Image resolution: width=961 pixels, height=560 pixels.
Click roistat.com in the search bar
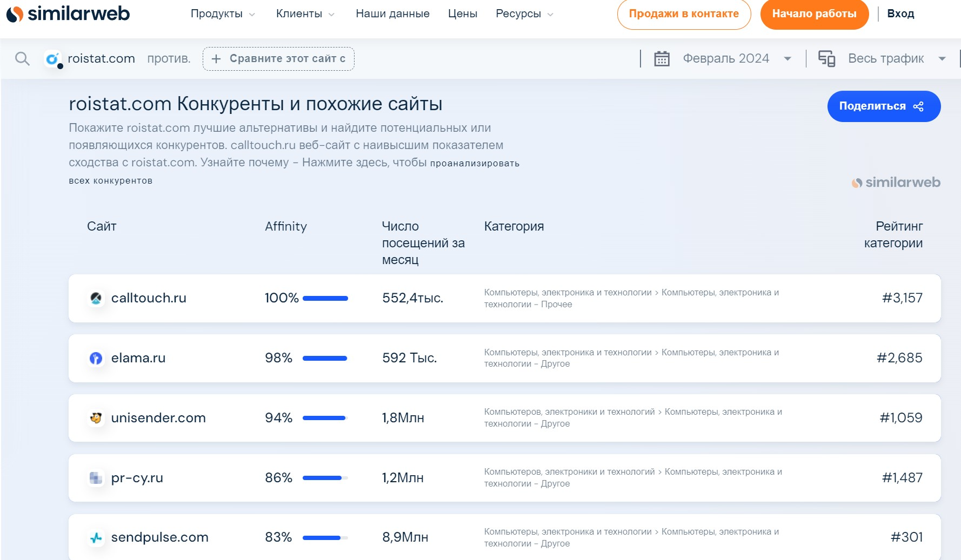pyautogui.click(x=101, y=58)
